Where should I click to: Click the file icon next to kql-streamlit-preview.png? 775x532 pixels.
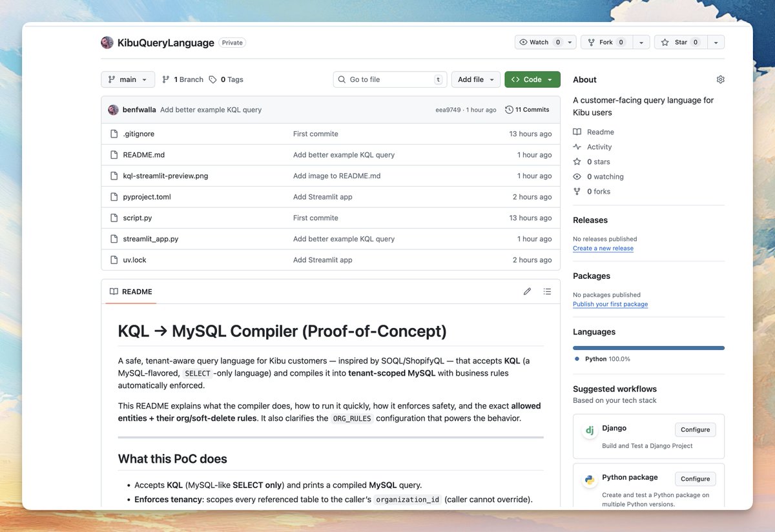[114, 176]
